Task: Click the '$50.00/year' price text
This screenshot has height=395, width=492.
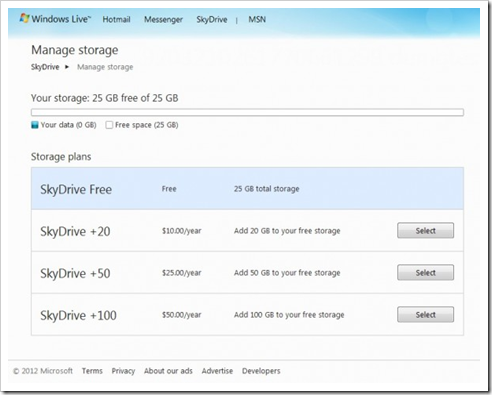Action: pos(182,315)
